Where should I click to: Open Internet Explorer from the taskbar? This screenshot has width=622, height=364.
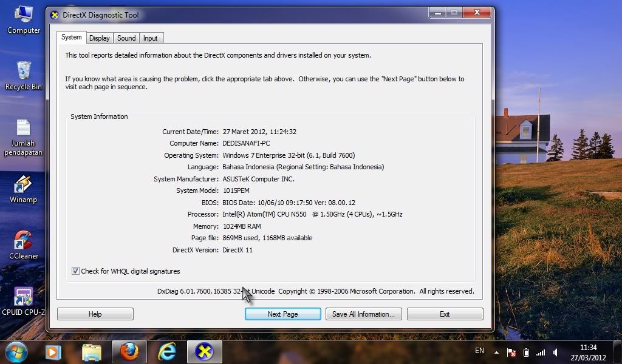coord(167,352)
